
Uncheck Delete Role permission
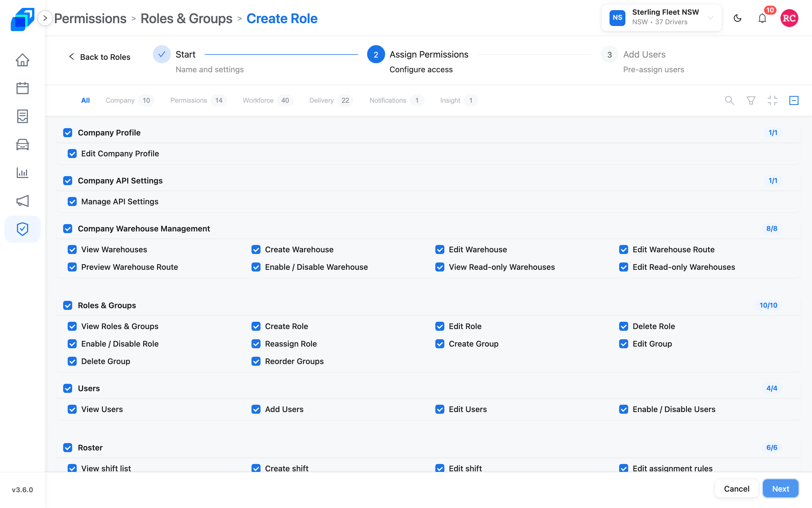[x=624, y=326]
